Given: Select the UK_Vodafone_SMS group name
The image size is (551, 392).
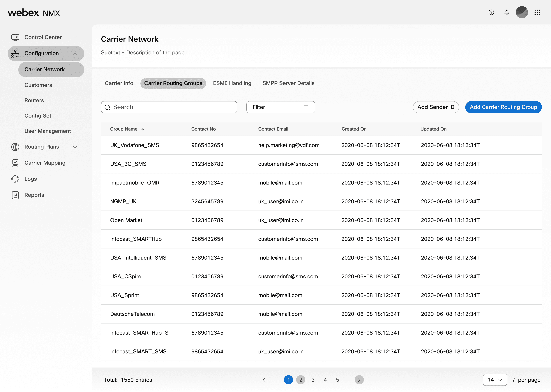Looking at the screenshot, I should pos(135,145).
